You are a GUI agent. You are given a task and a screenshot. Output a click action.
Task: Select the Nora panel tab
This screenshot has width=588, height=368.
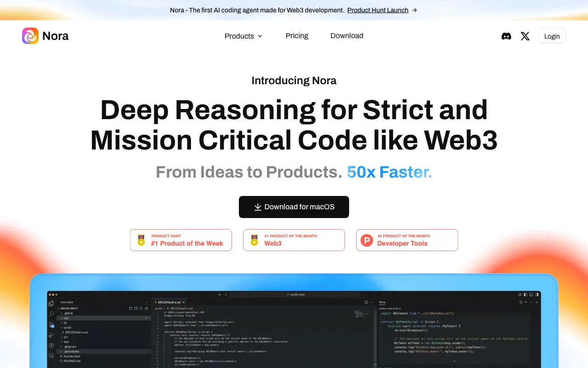[382, 302]
